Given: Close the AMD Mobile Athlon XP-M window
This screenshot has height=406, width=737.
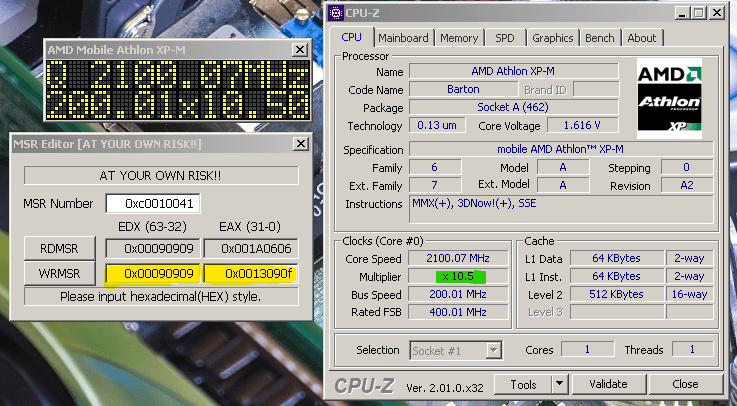Looking at the screenshot, I should click(x=299, y=49).
